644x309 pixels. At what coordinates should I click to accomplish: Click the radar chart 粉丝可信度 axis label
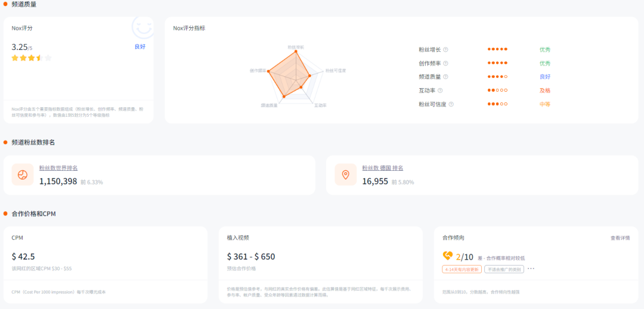pyautogui.click(x=336, y=70)
